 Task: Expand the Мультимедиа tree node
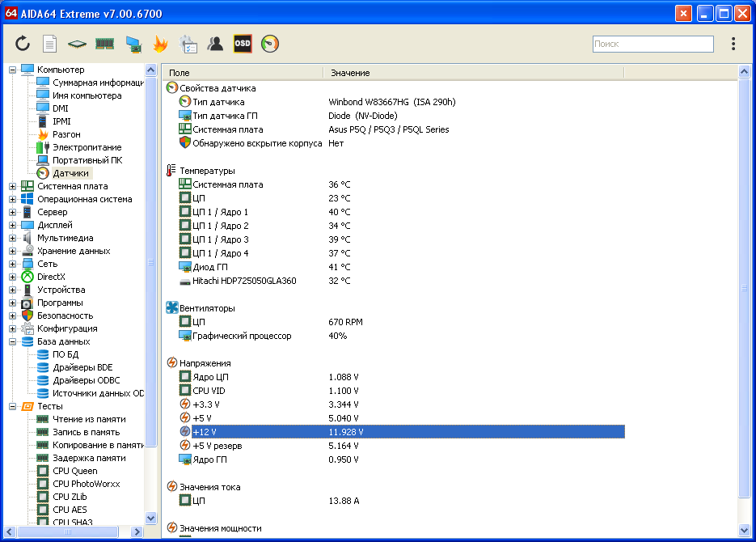(12, 238)
